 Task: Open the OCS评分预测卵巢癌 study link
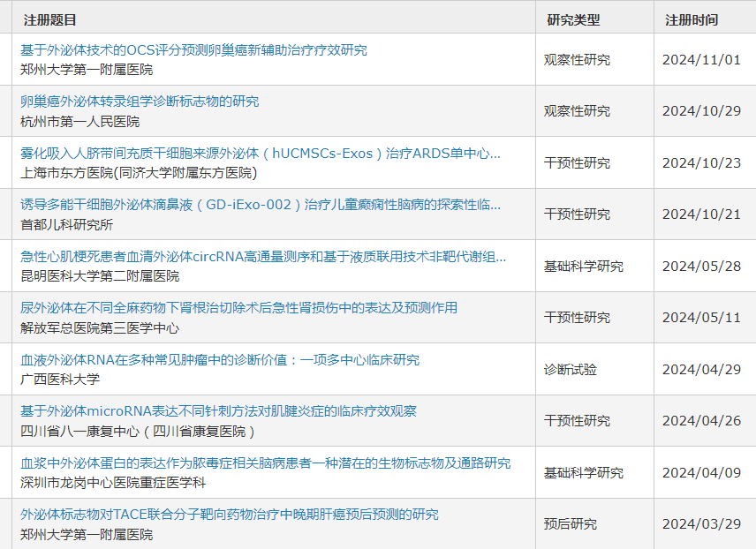pyautogui.click(x=193, y=50)
